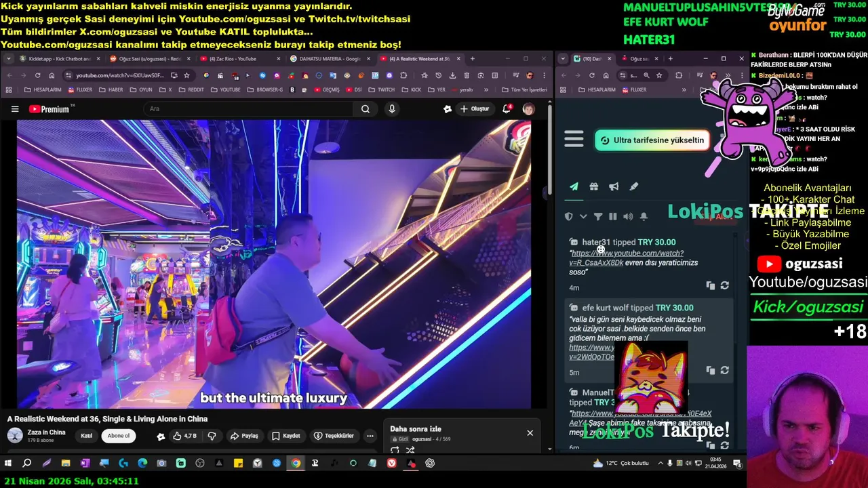Select the paper plane activity tab
The image size is (868, 488).
click(574, 187)
